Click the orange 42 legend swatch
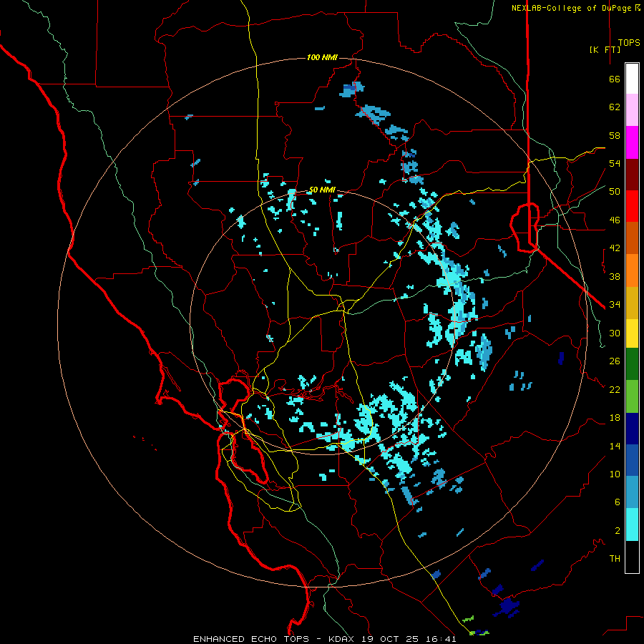The width and height of the screenshot is (644, 644). point(632,270)
